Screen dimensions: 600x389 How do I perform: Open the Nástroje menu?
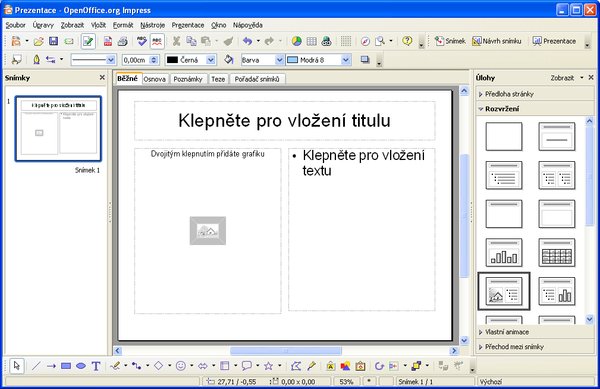pyautogui.click(x=152, y=25)
